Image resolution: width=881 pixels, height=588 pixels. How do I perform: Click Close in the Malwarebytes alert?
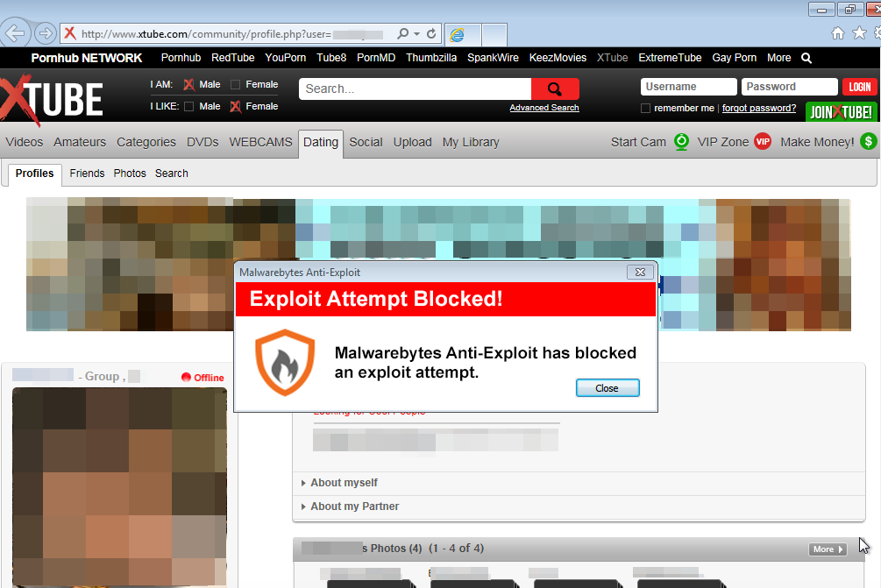pos(607,388)
